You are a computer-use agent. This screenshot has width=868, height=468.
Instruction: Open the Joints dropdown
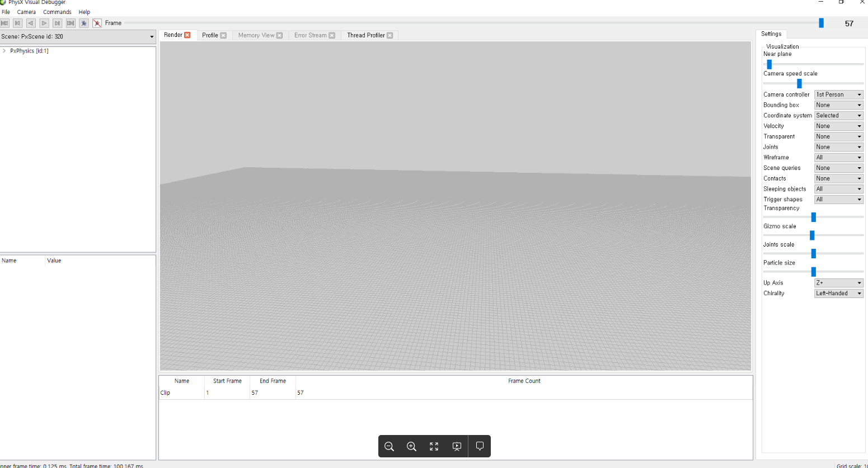(x=839, y=147)
